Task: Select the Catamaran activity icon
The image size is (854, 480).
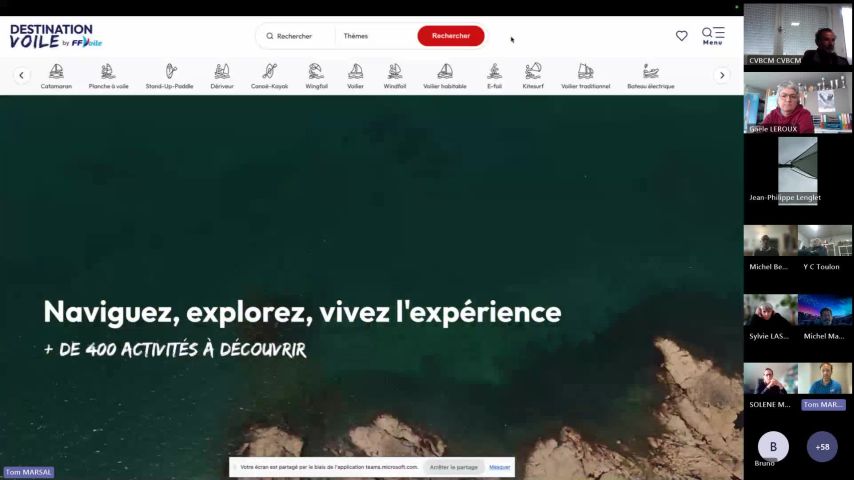Action: tap(56, 76)
